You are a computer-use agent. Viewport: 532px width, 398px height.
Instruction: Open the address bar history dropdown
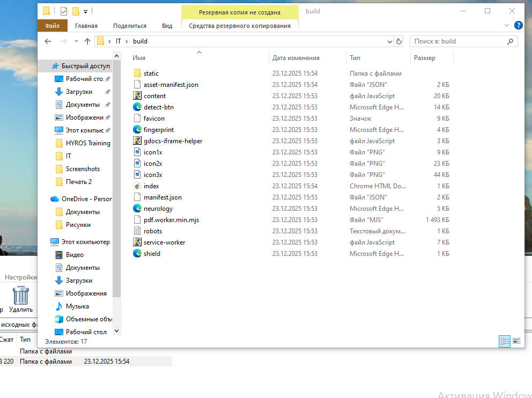[389, 41]
